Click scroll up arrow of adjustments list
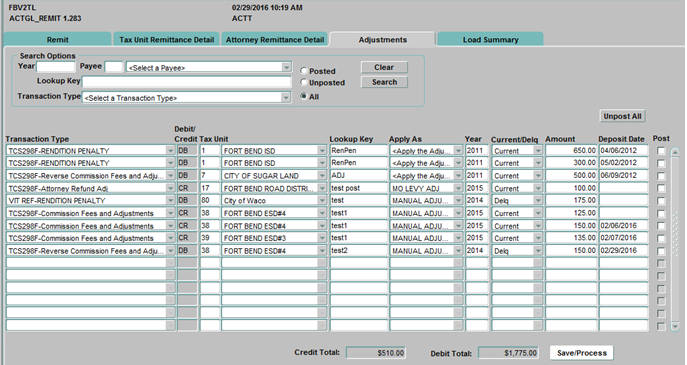 point(675,152)
